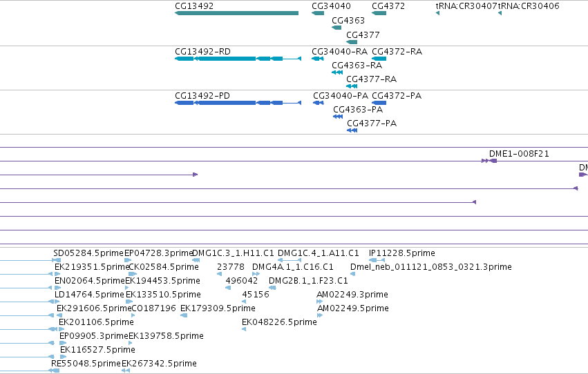Viewport: 588px width, 374px height.
Task: Click the CG13492-RD transcript glyph
Action: tap(238, 59)
